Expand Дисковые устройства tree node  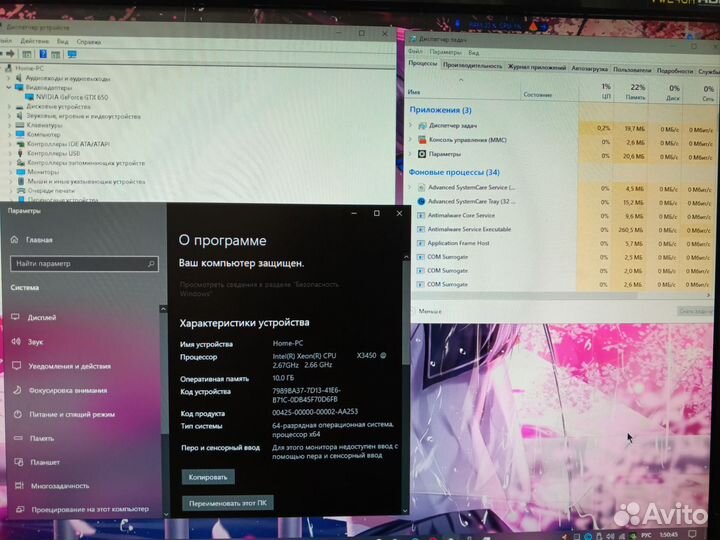[x=10, y=106]
